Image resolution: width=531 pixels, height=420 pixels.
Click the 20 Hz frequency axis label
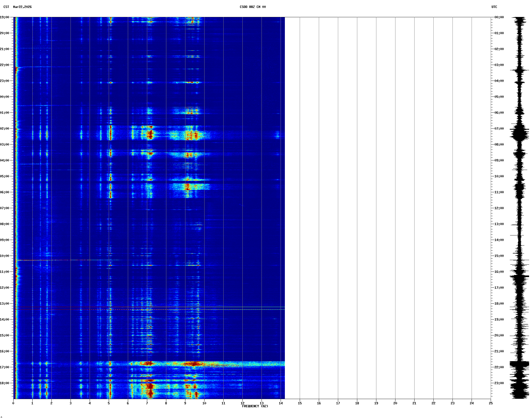[x=395, y=403]
